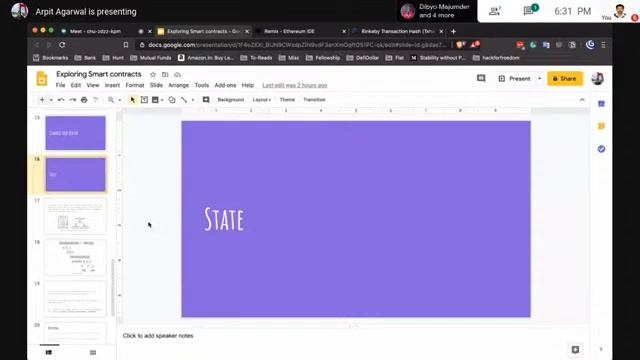
Task: Click the undo arrow
Action: (x=61, y=100)
